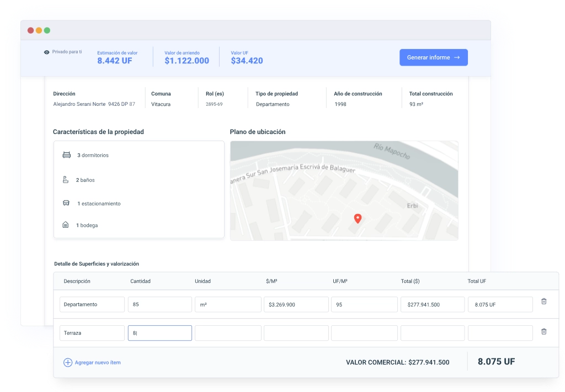Click the Agregar nuevo ítem link
Image resolution: width=565 pixels, height=392 pixels.
coord(98,362)
